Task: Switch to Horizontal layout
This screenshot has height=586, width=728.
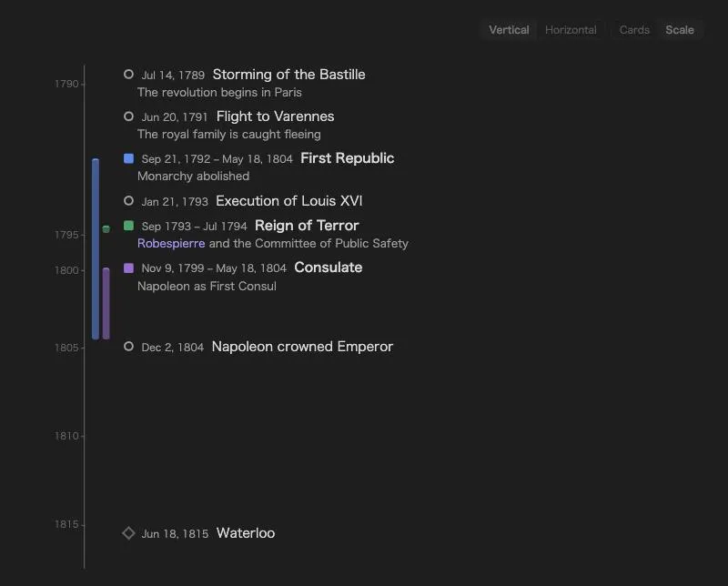Action: pos(571,30)
